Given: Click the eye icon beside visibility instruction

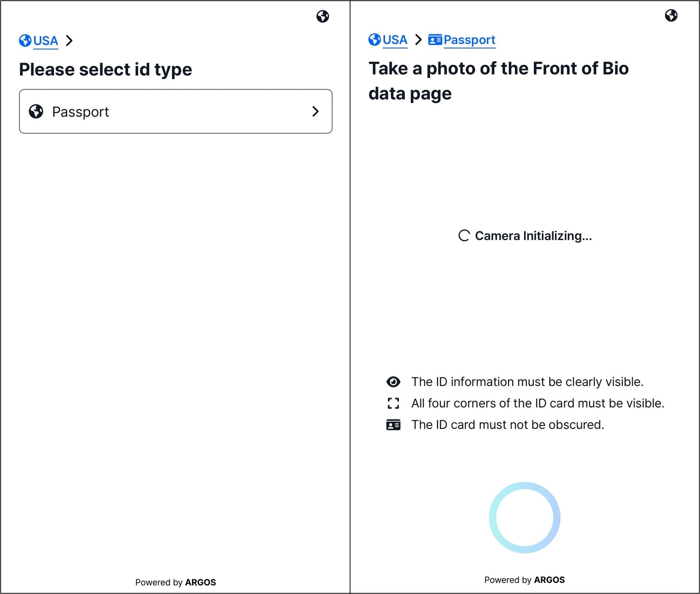Looking at the screenshot, I should [393, 382].
